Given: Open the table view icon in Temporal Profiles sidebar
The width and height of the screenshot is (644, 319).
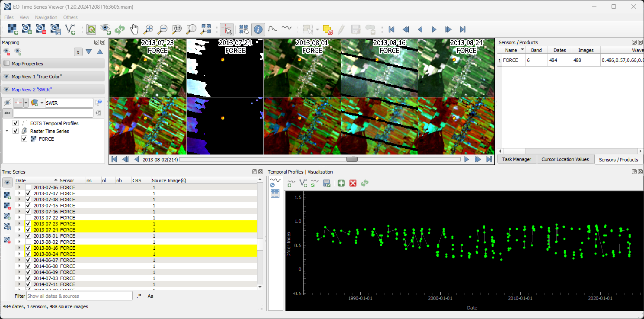Looking at the screenshot, I should point(275,193).
